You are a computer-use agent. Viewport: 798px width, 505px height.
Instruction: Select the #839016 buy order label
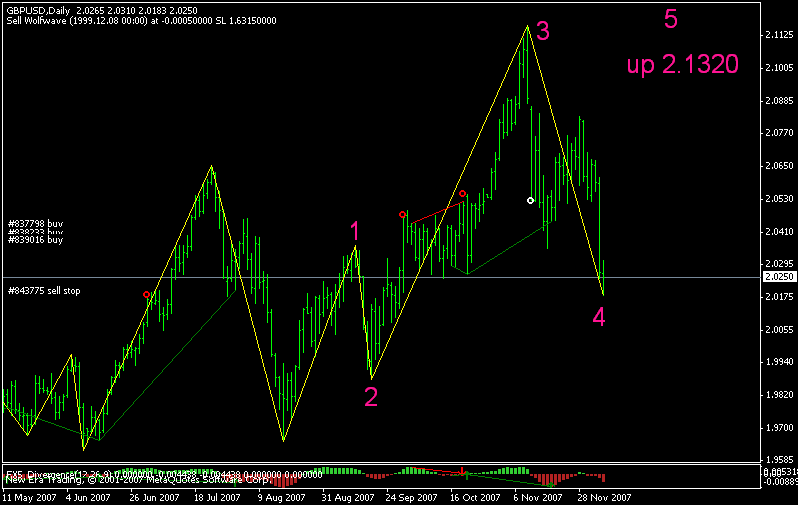pos(36,239)
